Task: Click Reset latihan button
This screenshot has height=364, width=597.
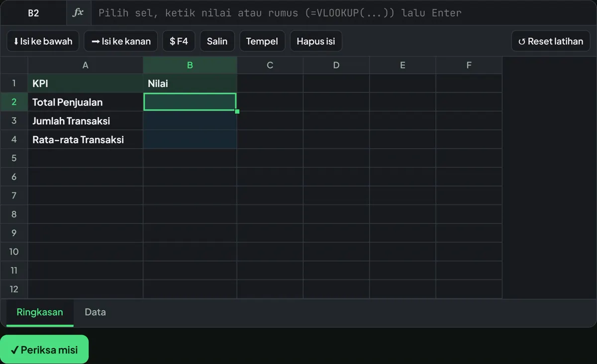Action: 551,41
